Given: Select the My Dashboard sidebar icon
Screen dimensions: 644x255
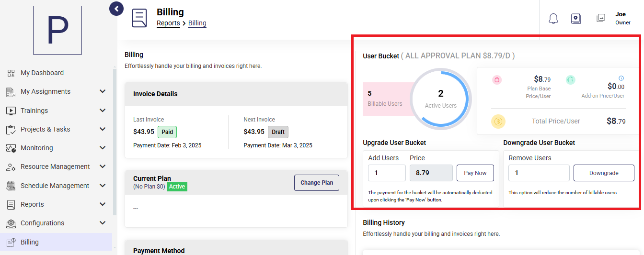Looking at the screenshot, I should click(x=11, y=73).
